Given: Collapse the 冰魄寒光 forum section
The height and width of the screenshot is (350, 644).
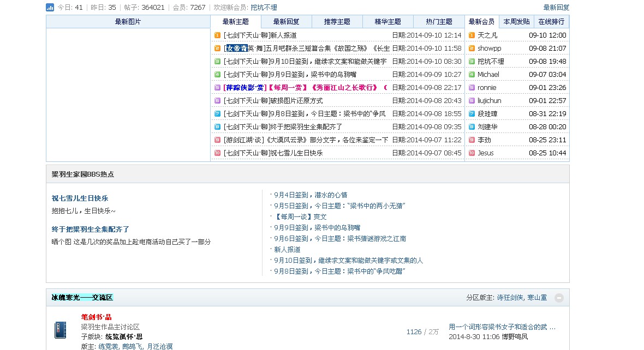Looking at the screenshot, I should [x=559, y=298].
